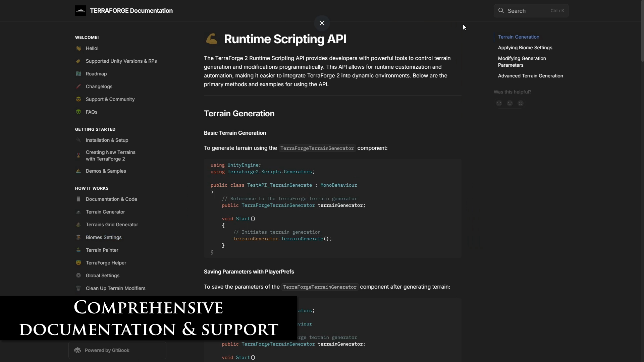Screen dimensions: 644x362
Task: Click the sad face feedback icon
Action: (499, 103)
